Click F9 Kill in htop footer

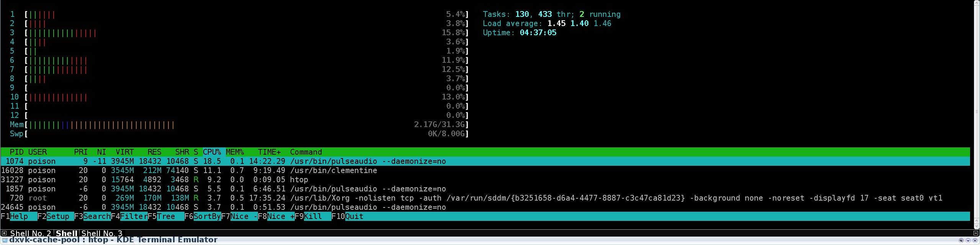pyautogui.click(x=313, y=216)
